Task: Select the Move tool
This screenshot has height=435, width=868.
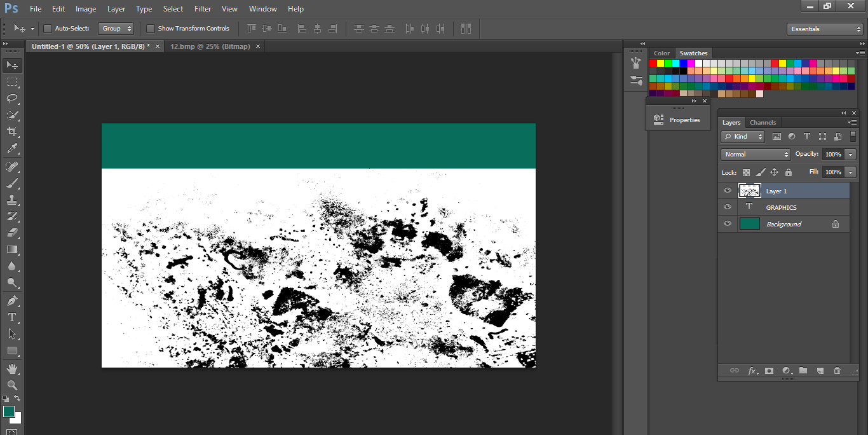Action: point(11,65)
